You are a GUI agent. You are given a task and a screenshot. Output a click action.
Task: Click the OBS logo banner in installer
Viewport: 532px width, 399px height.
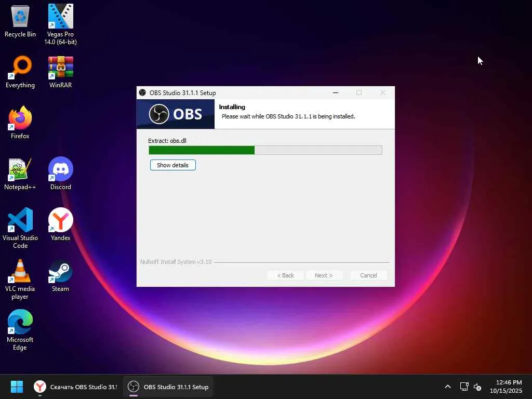point(176,114)
